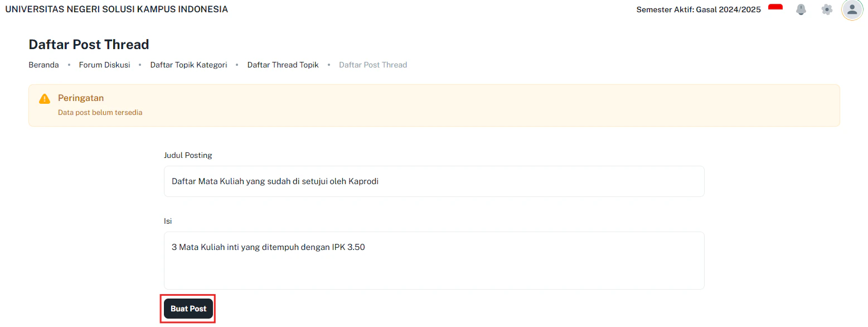Click the Peringatan alert heading
The width and height of the screenshot is (868, 327).
coord(81,98)
